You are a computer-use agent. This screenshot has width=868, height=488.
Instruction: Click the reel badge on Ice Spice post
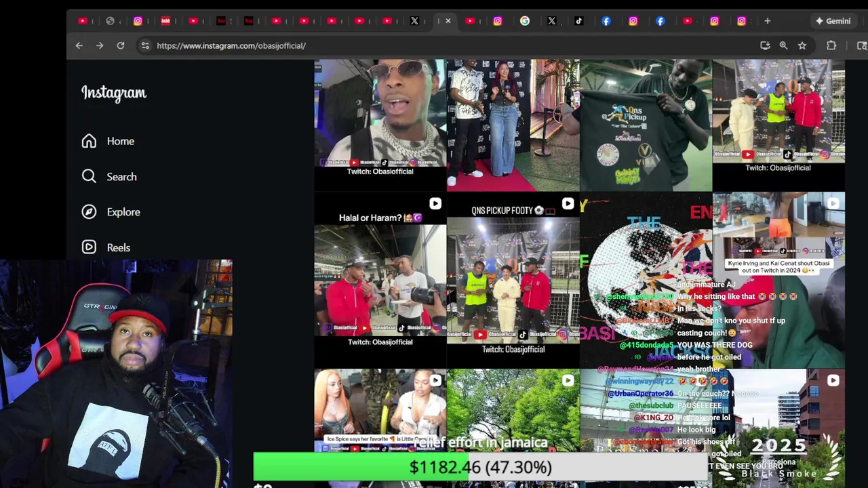[435, 380]
